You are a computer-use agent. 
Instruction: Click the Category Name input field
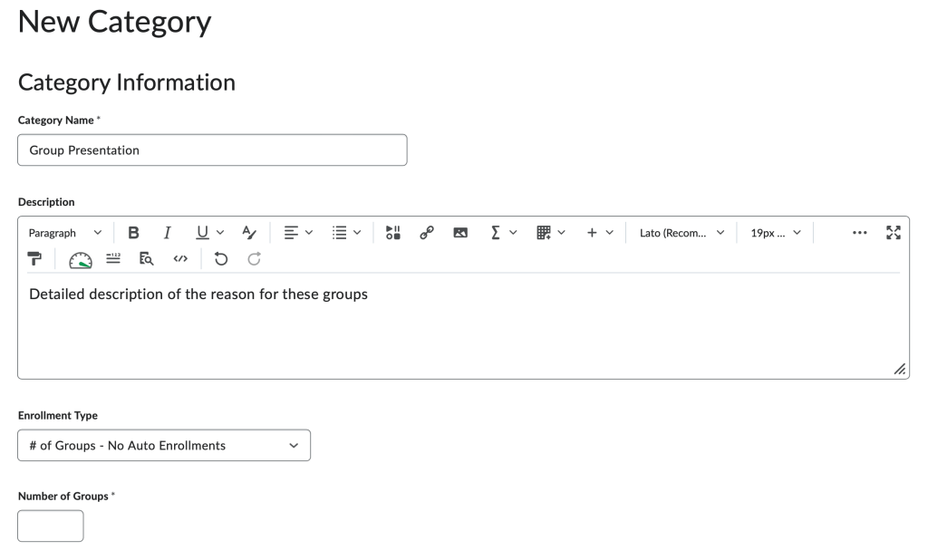coord(212,150)
